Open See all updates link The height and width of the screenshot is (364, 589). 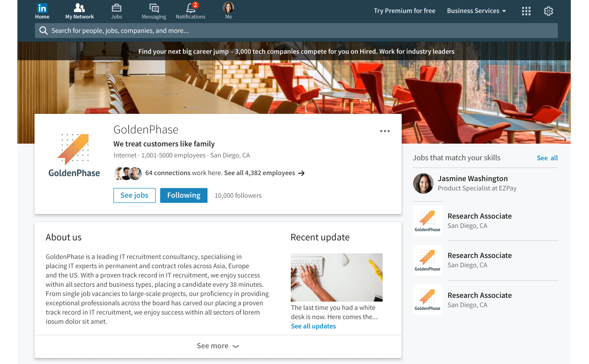[x=313, y=326]
